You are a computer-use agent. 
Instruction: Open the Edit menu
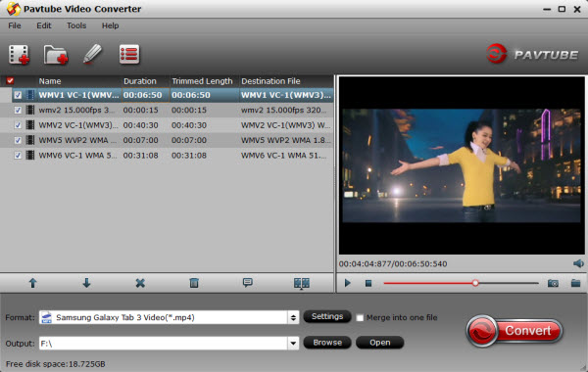point(44,25)
